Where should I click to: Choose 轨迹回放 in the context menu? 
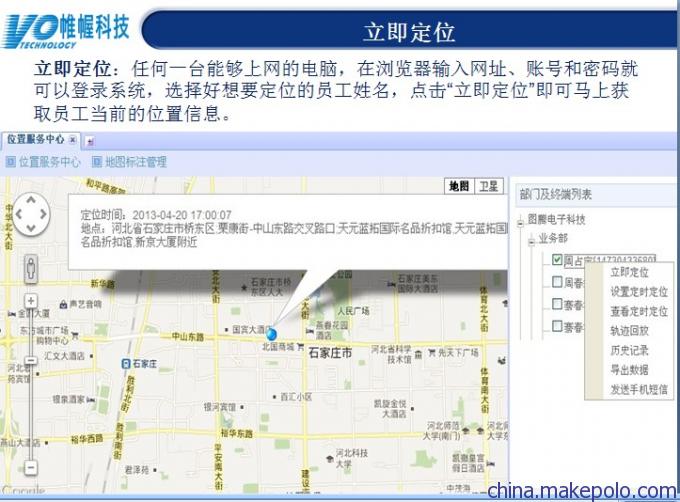pos(629,331)
